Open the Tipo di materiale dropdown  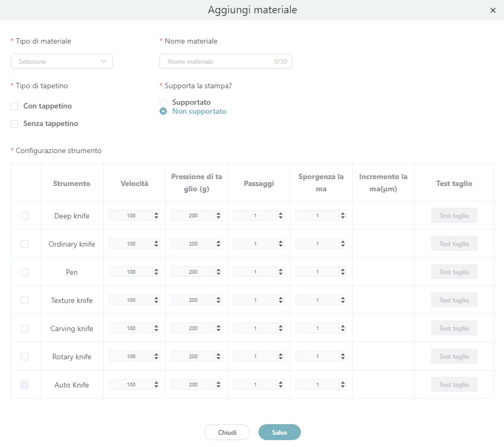62,61
